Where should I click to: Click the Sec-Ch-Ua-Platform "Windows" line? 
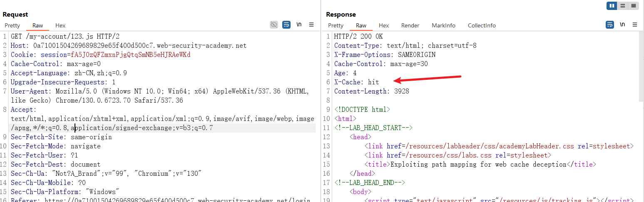[x=65, y=192]
